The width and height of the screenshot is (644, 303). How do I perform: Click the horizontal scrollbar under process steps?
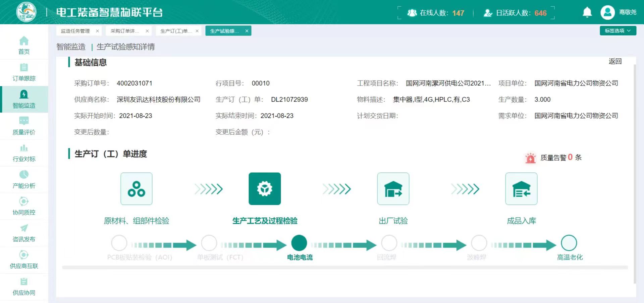pos(345,268)
